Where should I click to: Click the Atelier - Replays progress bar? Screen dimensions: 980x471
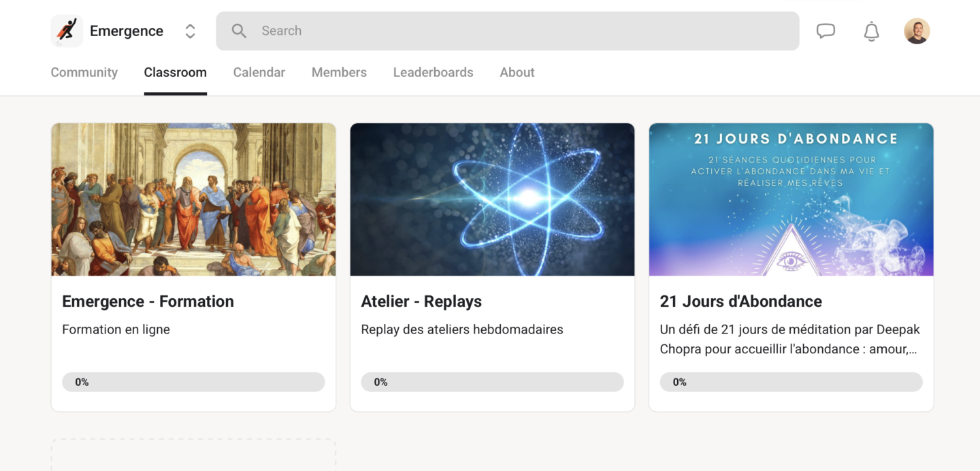[492, 382]
